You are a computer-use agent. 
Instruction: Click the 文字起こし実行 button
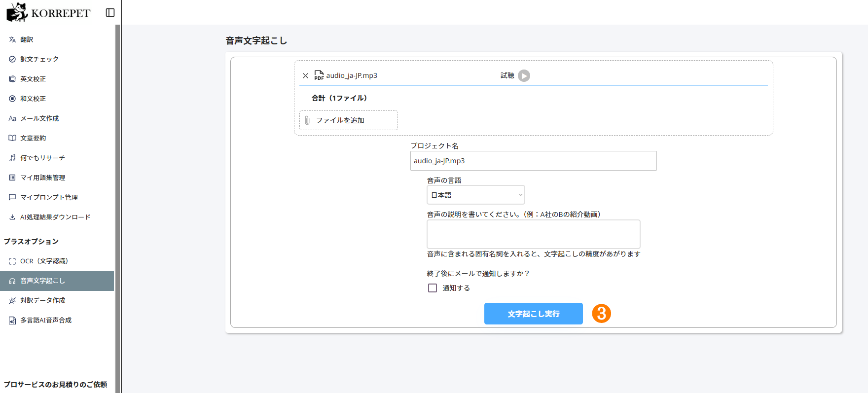[533, 314]
